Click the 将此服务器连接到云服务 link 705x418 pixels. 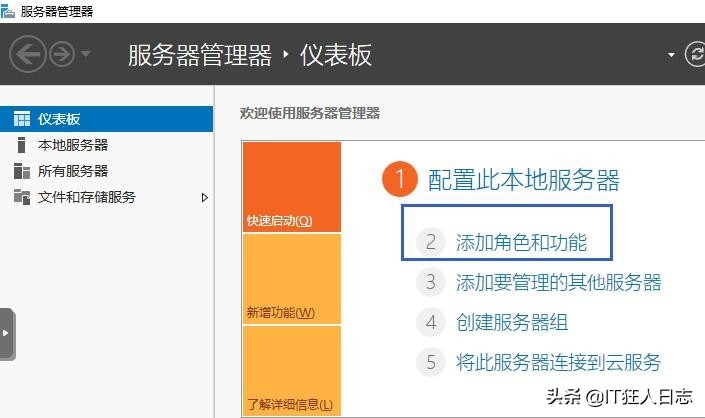pos(558,363)
